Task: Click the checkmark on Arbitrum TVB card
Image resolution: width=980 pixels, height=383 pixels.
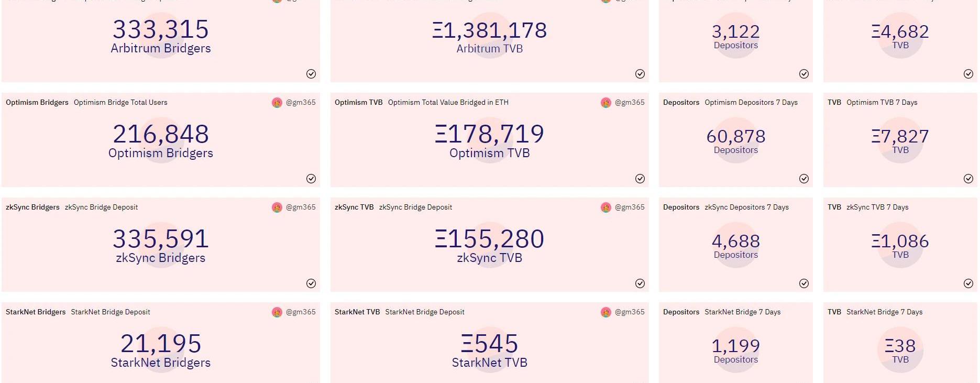Action: 640,74
